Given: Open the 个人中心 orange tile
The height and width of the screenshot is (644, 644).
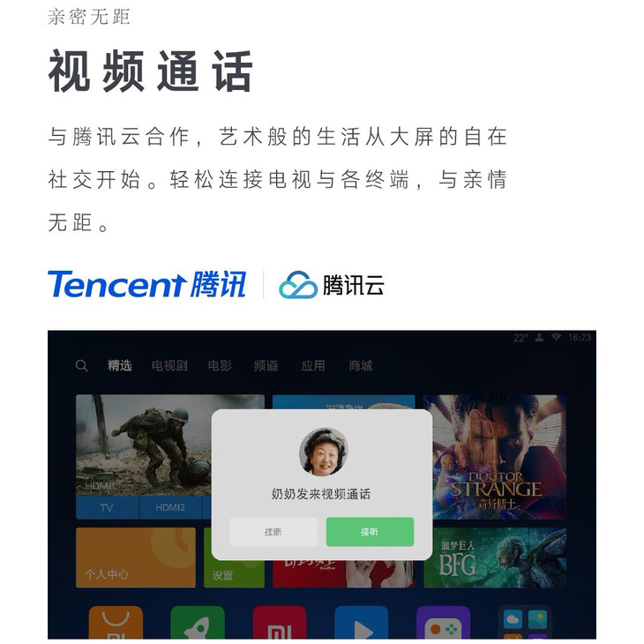Looking at the screenshot, I should pyautogui.click(x=136, y=558).
